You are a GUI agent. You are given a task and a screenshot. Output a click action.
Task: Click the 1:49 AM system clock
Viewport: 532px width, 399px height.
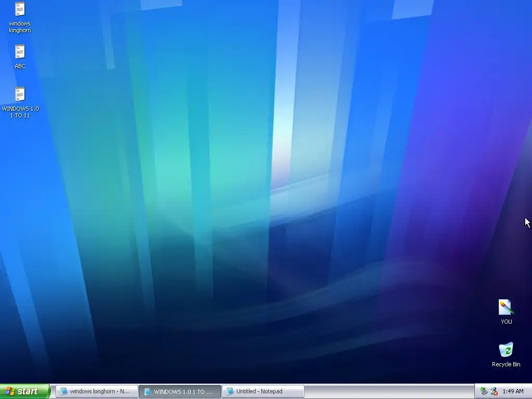click(513, 391)
